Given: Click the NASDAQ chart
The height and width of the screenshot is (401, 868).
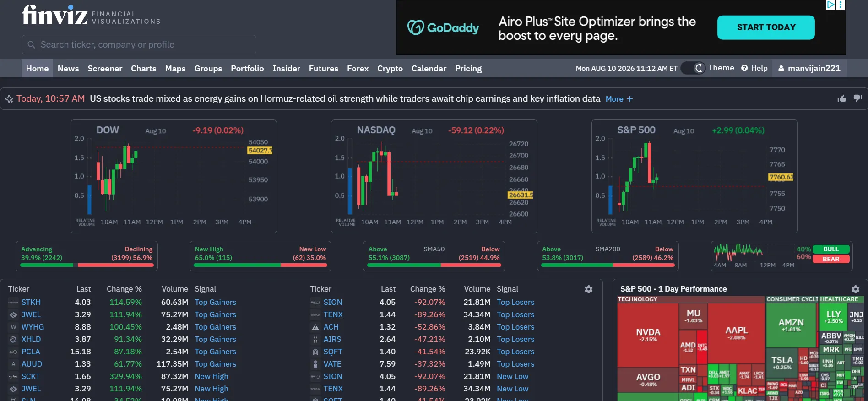Looking at the screenshot, I should click(x=434, y=177).
